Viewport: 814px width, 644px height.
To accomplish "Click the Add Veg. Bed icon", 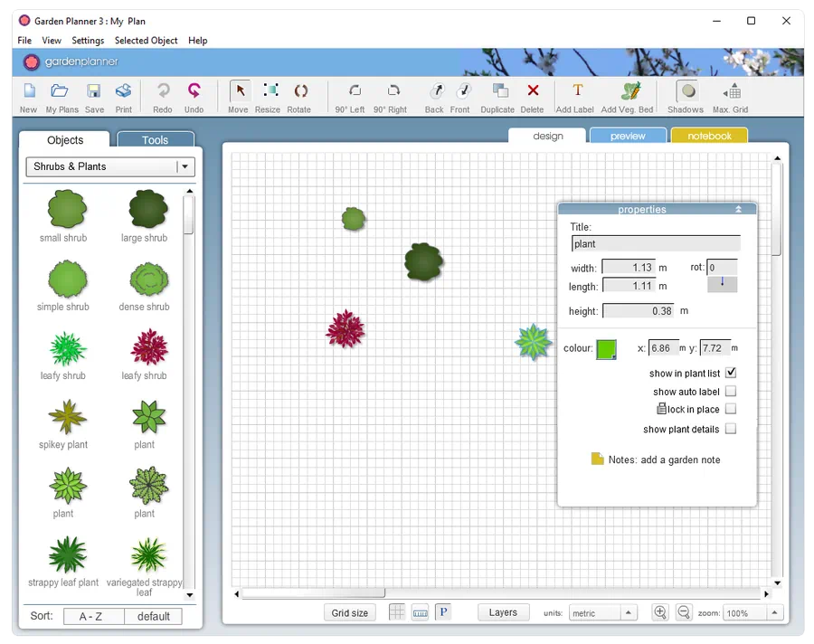I will [629, 91].
